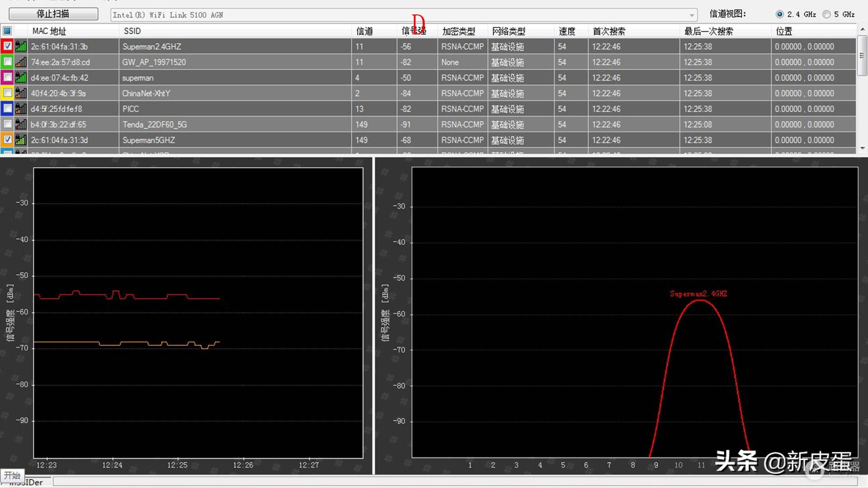Click signal bars icon for ChinaNet-XhtY
The image size is (868, 488).
click(21, 93)
